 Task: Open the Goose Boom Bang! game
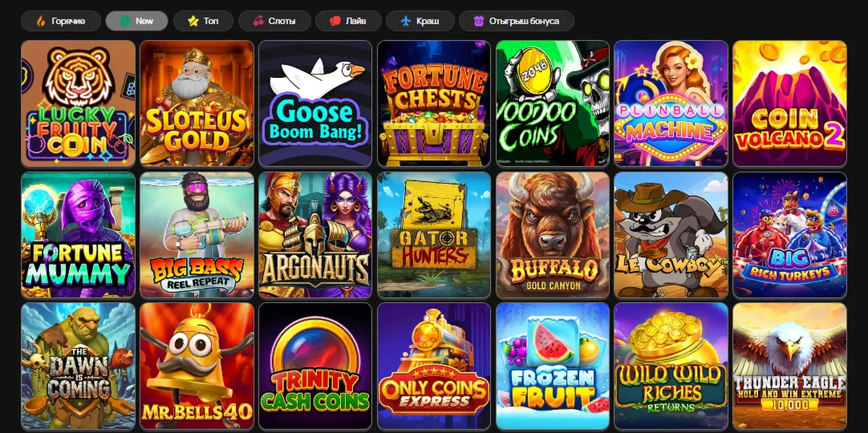tap(315, 103)
